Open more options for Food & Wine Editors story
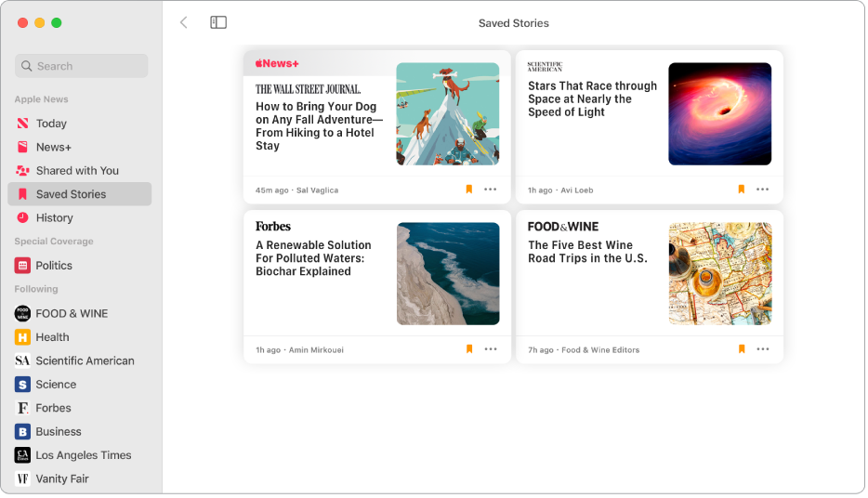 tap(763, 349)
